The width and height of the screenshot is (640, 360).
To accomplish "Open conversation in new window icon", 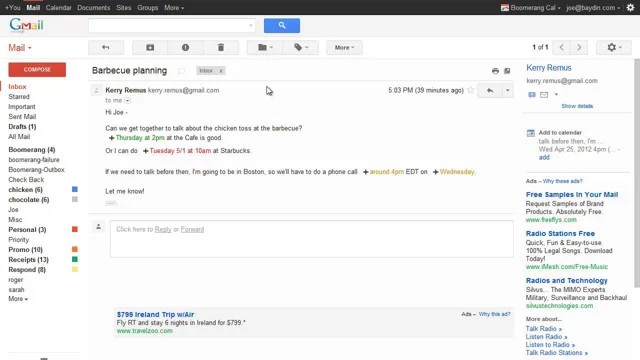I will point(507,71).
